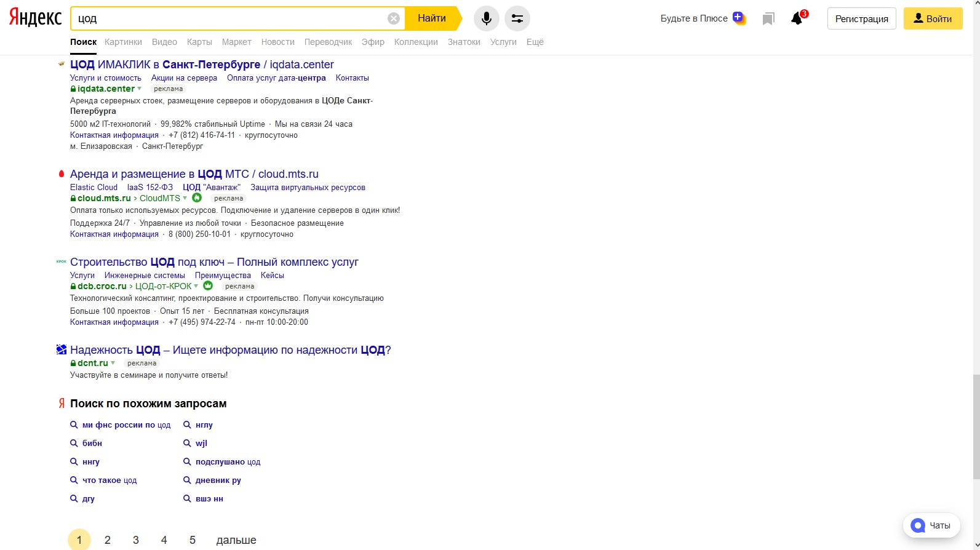Click search icon beside 'ми фнс россии по цод'
This screenshot has height=550, width=980.
[74, 424]
